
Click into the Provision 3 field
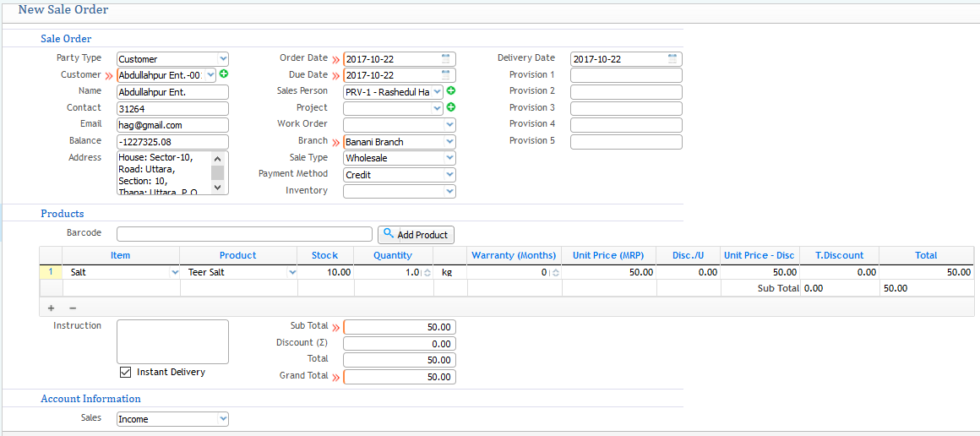point(626,108)
